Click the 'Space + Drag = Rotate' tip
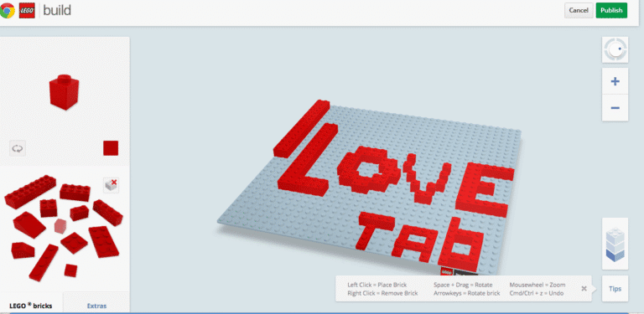The width and height of the screenshot is (644, 314). click(x=463, y=285)
